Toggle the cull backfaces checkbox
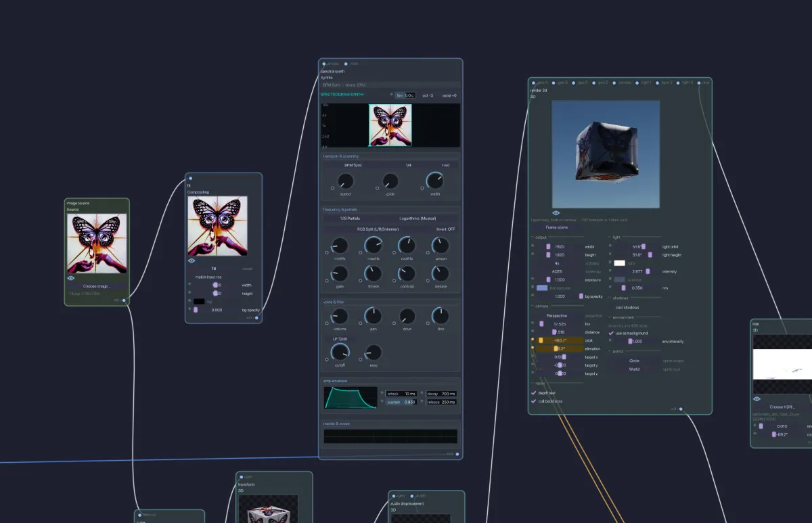812x523 pixels. (534, 401)
